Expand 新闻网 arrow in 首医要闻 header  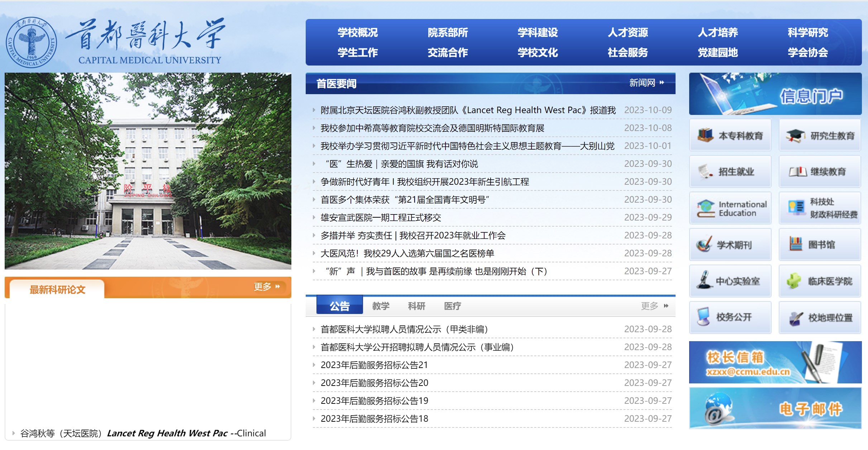point(662,83)
